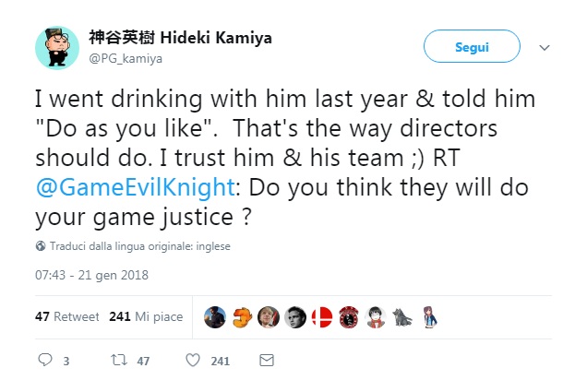Screen dimensions: 587x392
Task: Expand the tweet options chevron menu
Action: click(x=545, y=47)
